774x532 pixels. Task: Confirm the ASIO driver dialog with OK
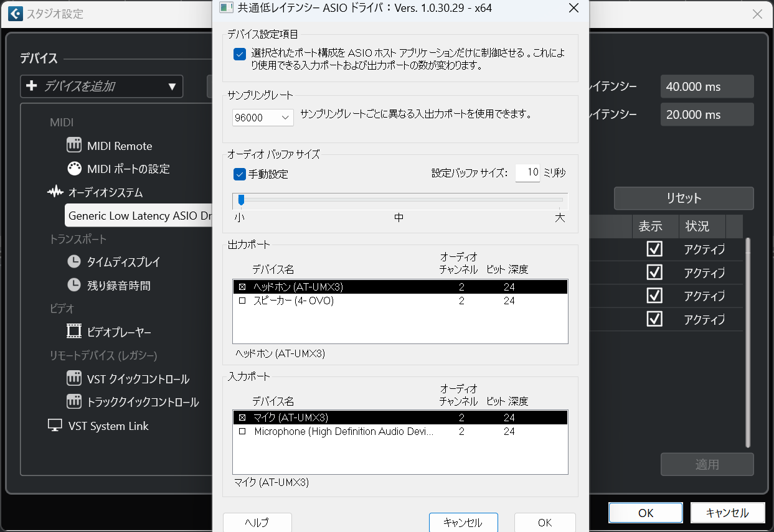tap(545, 523)
